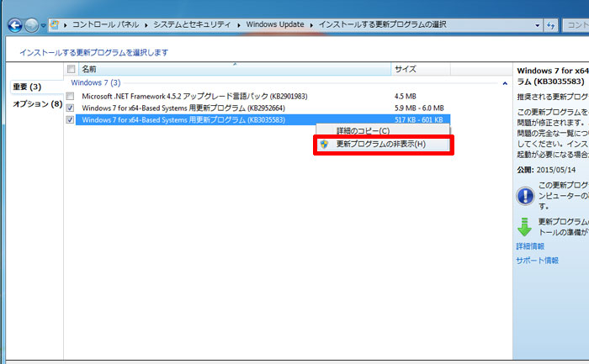Open the address bar history dropdown
This screenshot has height=364, width=589.
[x=537, y=25]
